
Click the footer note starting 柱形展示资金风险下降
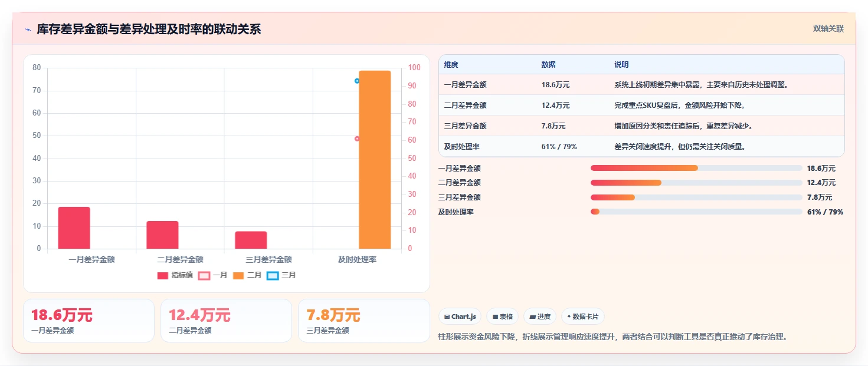(613, 337)
